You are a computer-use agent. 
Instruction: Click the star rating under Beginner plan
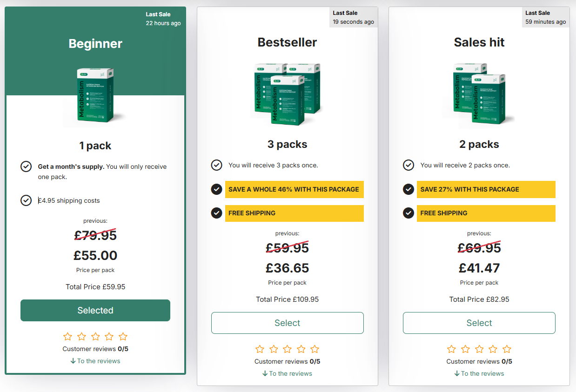coord(95,336)
